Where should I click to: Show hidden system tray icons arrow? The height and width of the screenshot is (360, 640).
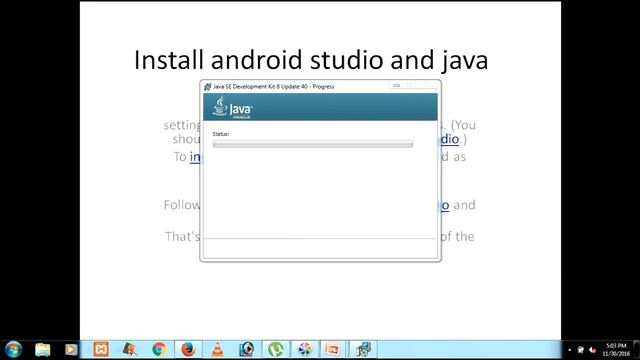[x=569, y=350]
